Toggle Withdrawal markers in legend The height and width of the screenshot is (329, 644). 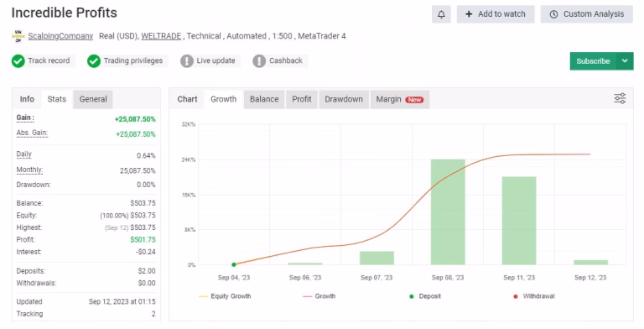point(534,296)
